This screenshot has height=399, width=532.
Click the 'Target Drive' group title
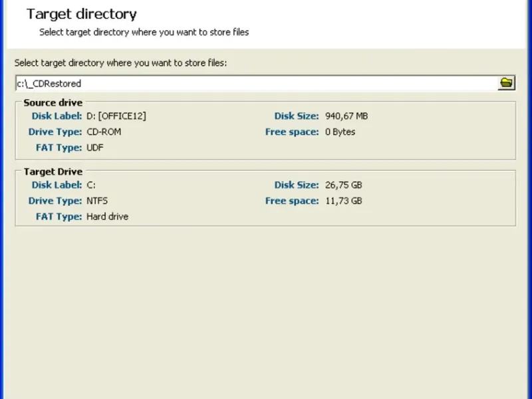point(53,172)
